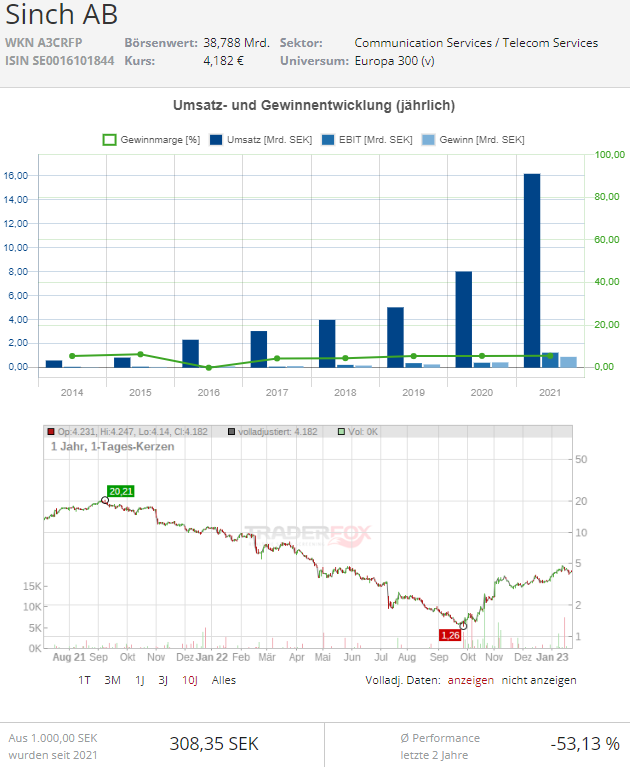Click the WKN A3CRFP text
Screen dimensions: 630x767
44,43
